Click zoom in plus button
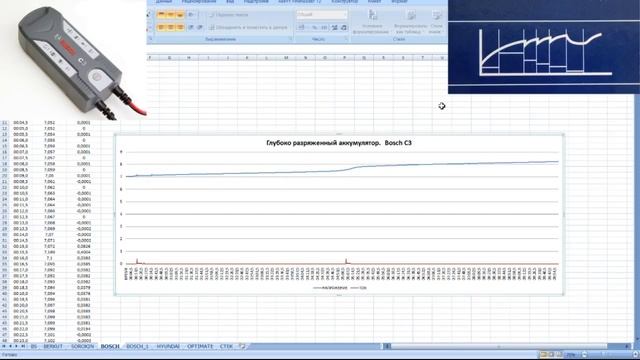640x360 pixels. [635, 355]
